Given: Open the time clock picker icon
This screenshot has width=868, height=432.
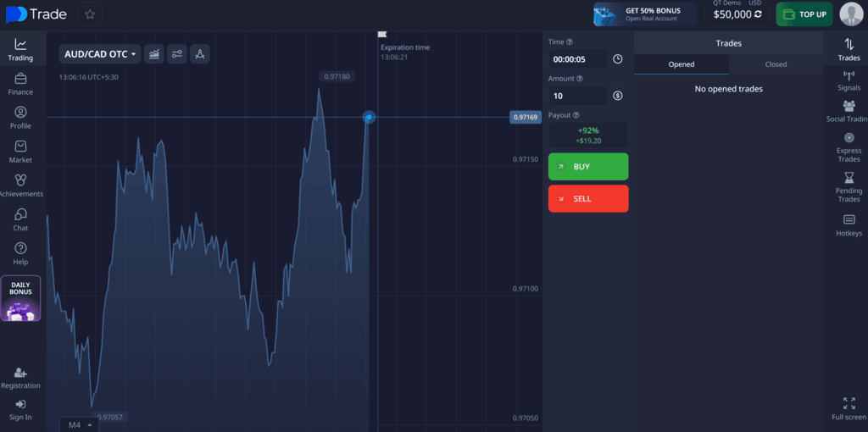Looking at the screenshot, I should (618, 59).
